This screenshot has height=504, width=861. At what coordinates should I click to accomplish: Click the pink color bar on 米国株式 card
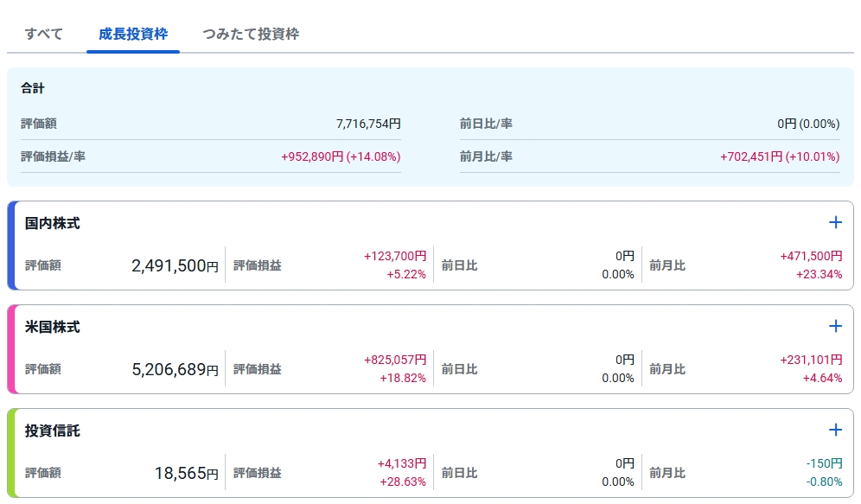tap(12, 349)
